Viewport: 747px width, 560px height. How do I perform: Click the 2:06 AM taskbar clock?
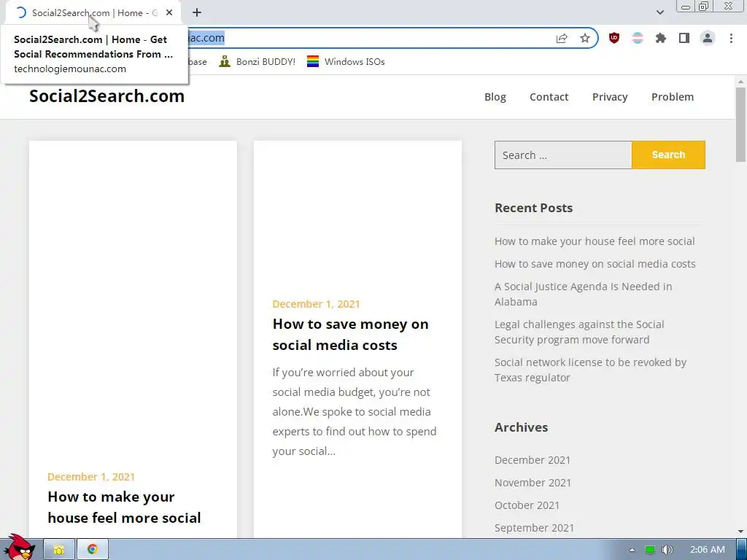pos(708,550)
